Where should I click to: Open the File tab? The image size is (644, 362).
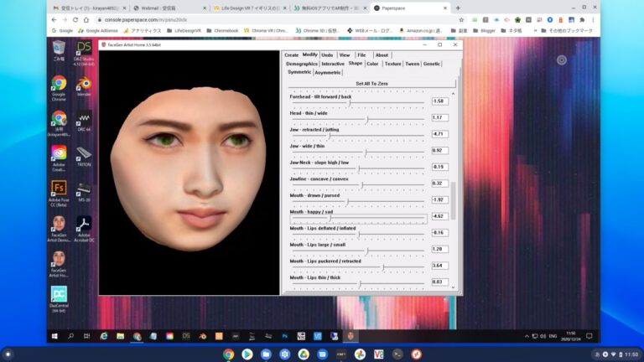(x=361, y=55)
